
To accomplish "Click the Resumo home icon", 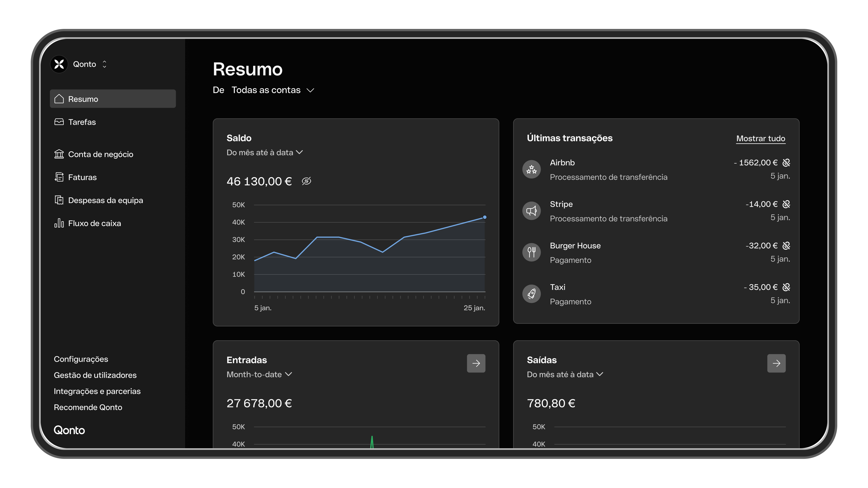I will click(x=59, y=99).
